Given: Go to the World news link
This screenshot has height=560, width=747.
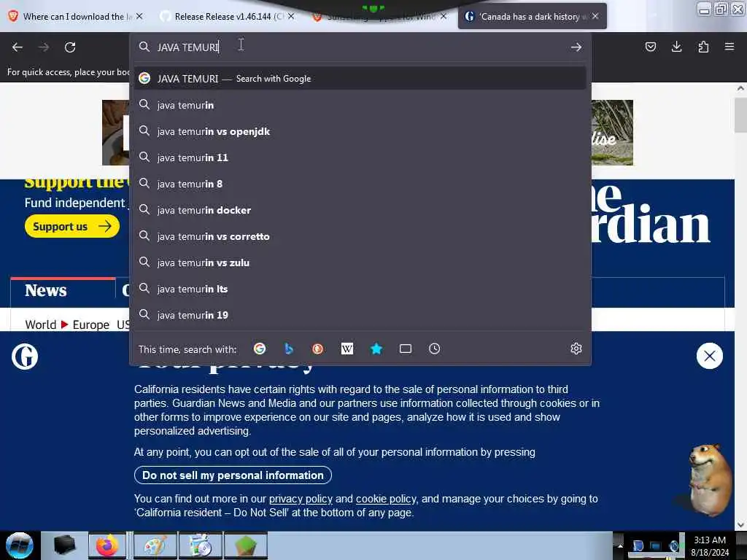Looking at the screenshot, I should [x=41, y=324].
